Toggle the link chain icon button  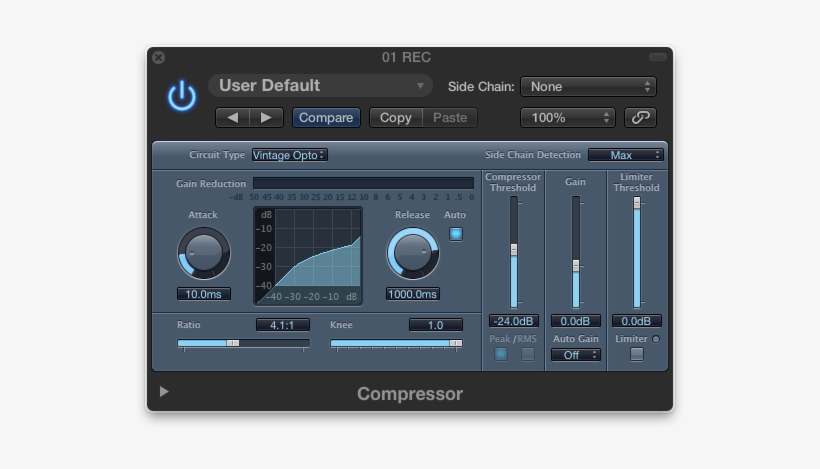point(641,118)
